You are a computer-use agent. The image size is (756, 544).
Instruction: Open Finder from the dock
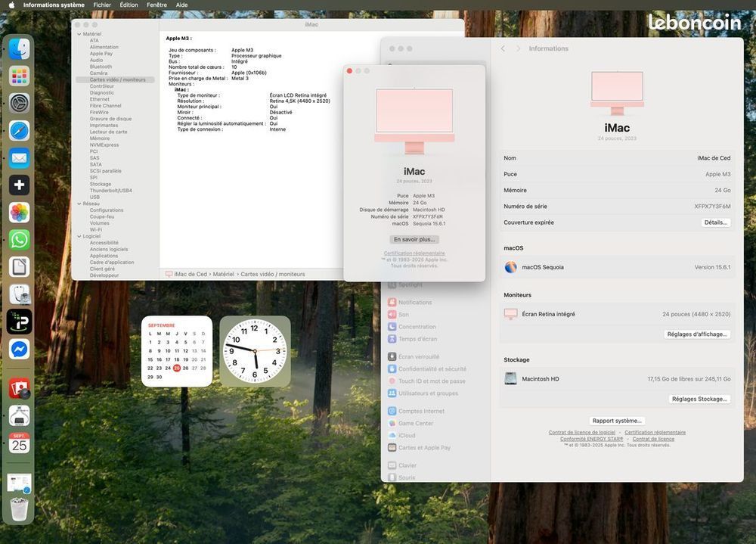coord(20,49)
